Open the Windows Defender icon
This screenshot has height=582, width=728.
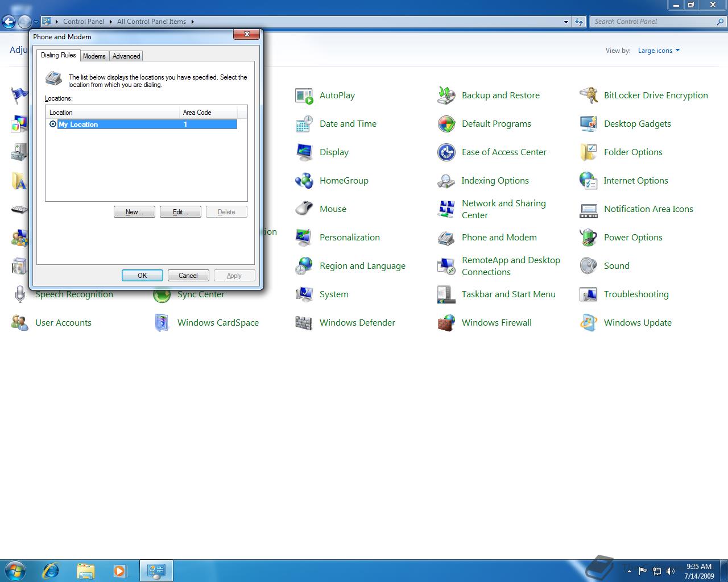(x=304, y=323)
